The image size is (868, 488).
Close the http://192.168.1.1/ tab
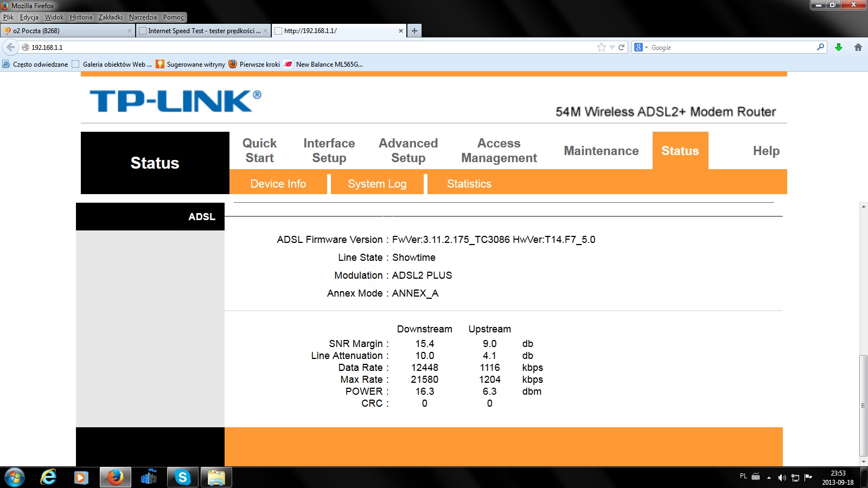401,31
